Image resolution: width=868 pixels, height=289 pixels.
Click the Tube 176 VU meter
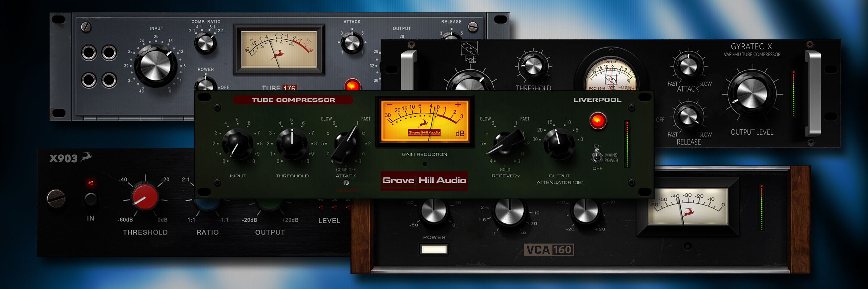[279, 49]
